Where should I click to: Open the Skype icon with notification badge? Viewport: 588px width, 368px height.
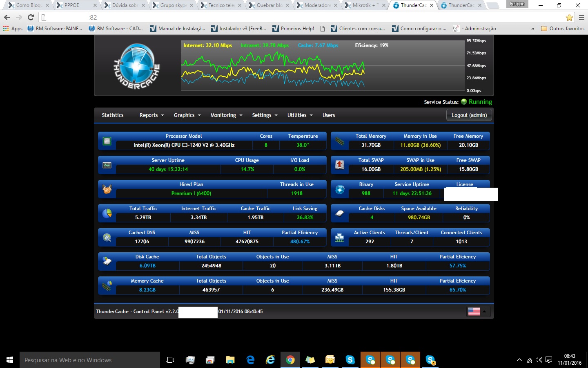[x=430, y=360]
